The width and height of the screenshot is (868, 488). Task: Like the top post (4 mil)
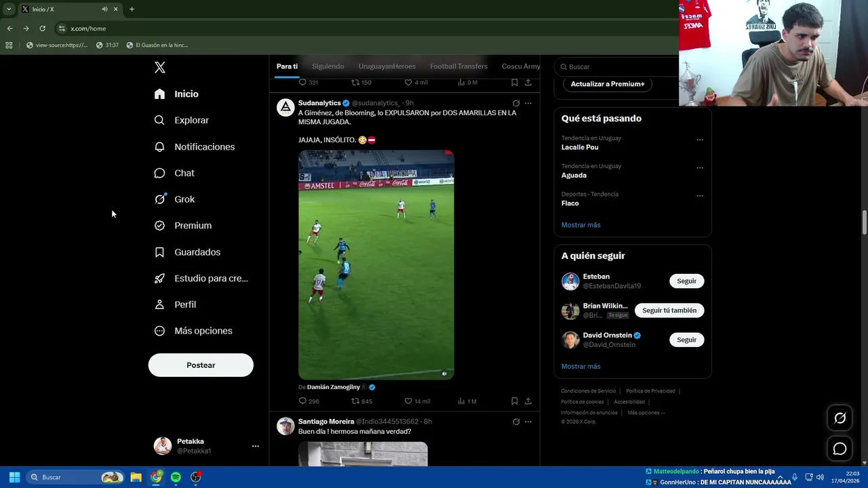[x=416, y=83]
